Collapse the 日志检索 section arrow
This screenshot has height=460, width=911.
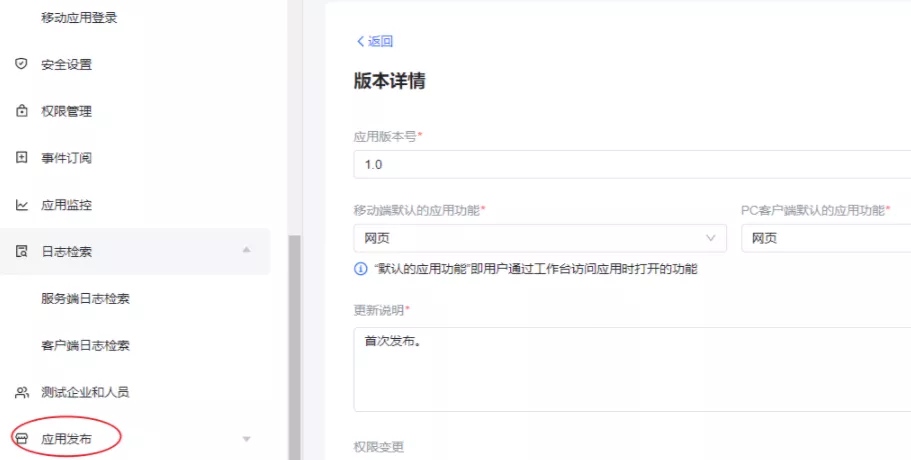pyautogui.click(x=246, y=250)
